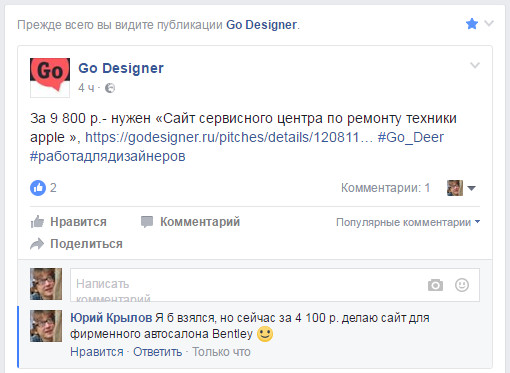The height and width of the screenshot is (373, 510).
Task: Open the #Go_Deer hashtag
Action: (x=411, y=137)
